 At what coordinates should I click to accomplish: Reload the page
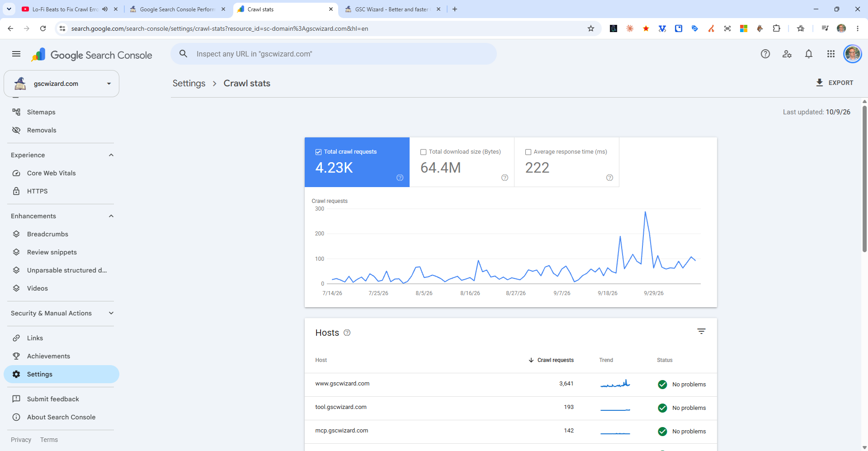(x=43, y=28)
